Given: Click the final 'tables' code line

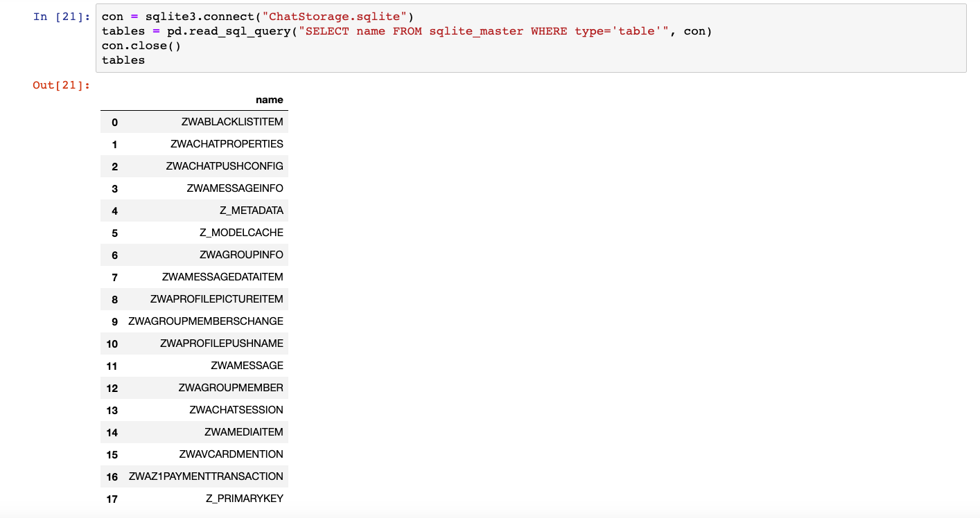Looking at the screenshot, I should click(123, 60).
